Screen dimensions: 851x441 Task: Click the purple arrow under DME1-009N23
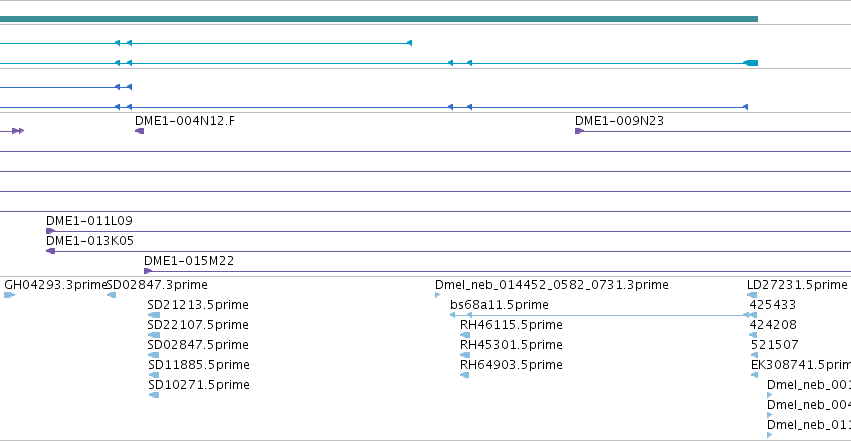point(580,131)
